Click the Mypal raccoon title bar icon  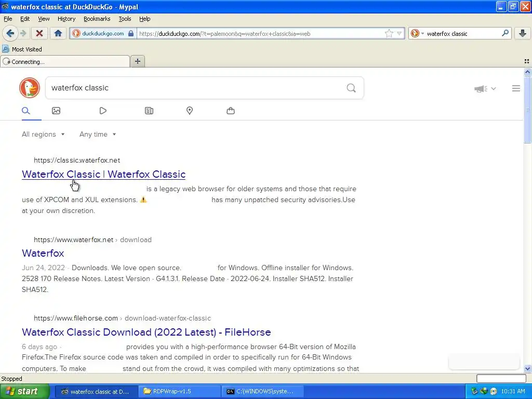(x=5, y=6)
